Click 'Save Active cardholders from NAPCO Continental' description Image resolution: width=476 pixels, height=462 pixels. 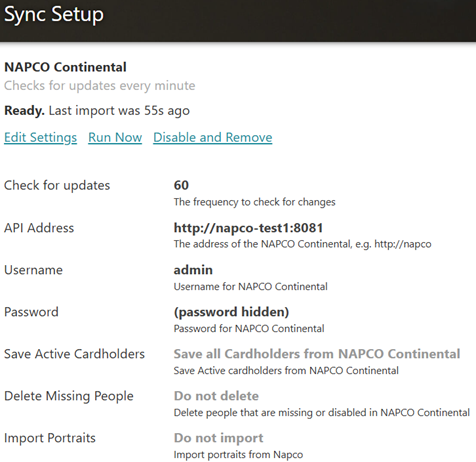286,371
